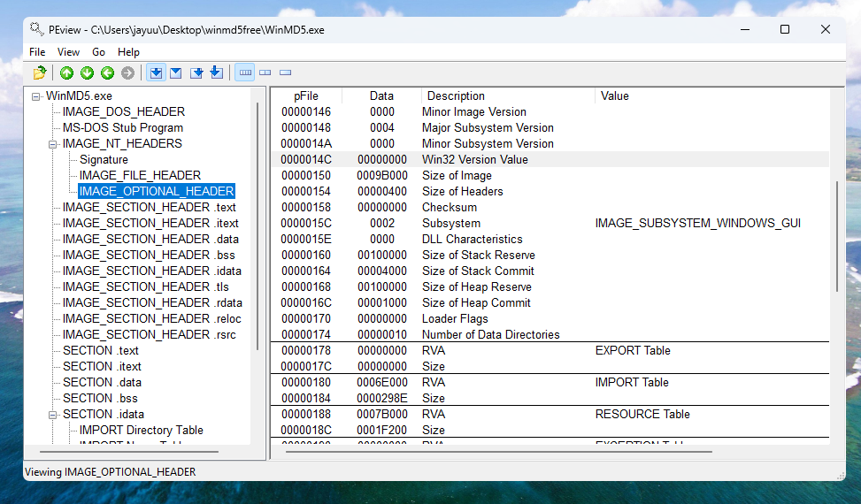Click the data pane horizontal scrollbar

[498, 452]
